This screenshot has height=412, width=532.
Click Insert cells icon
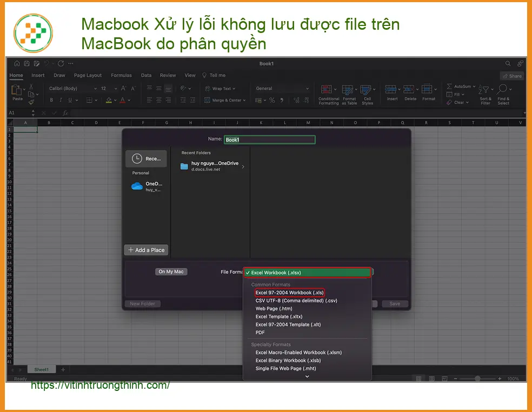391,90
